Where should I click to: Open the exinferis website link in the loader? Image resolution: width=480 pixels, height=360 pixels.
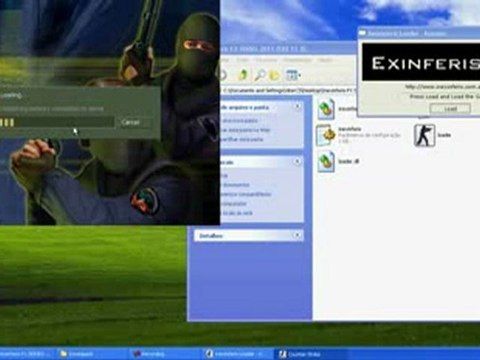[x=442, y=87]
